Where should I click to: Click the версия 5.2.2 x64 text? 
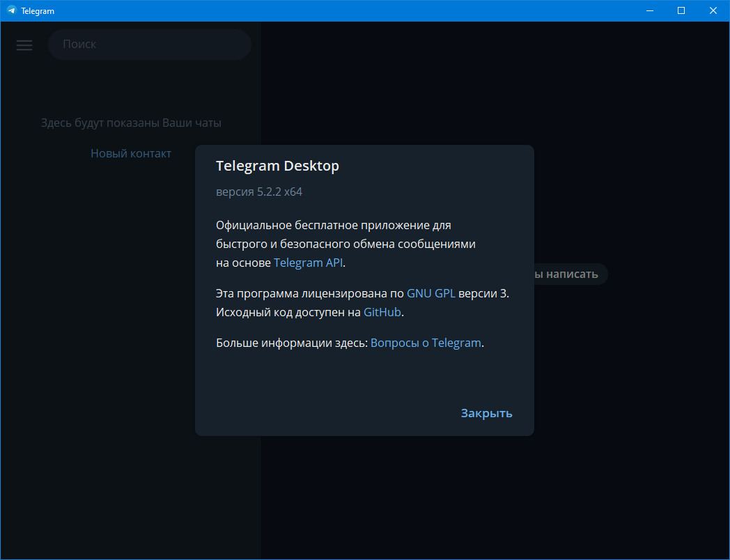click(x=259, y=192)
